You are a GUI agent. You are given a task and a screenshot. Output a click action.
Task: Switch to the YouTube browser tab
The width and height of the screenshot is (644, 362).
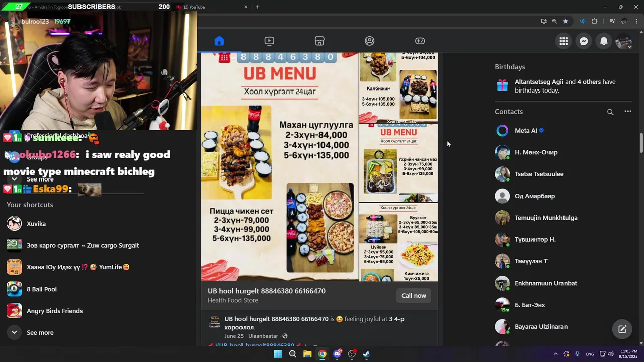211,7
